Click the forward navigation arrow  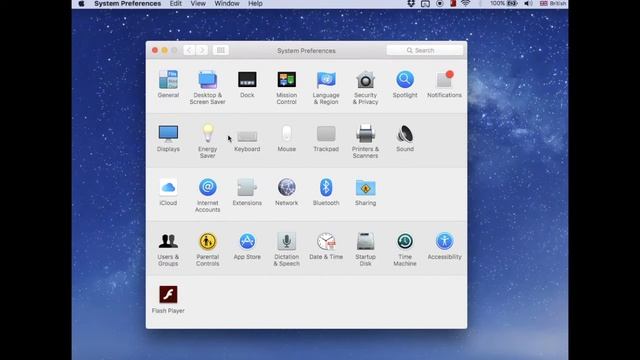point(202,50)
